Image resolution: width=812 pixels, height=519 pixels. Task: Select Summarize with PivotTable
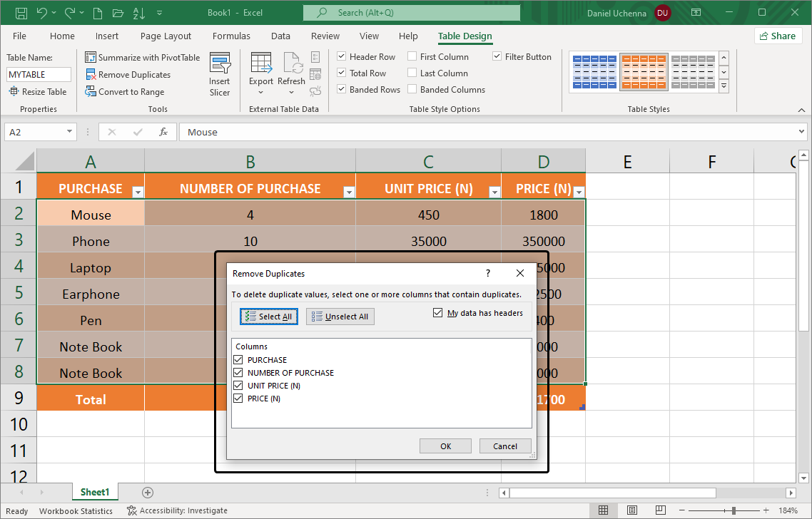(142, 57)
